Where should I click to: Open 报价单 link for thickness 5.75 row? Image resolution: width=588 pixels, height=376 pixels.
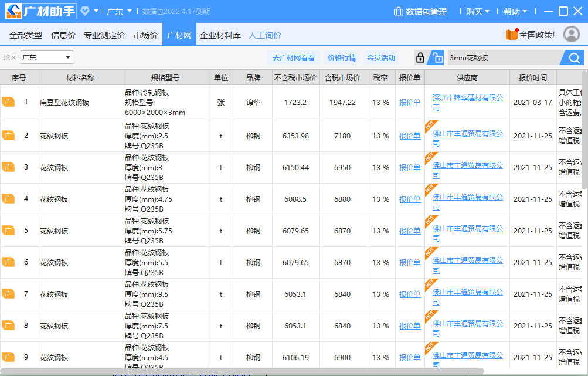410,231
